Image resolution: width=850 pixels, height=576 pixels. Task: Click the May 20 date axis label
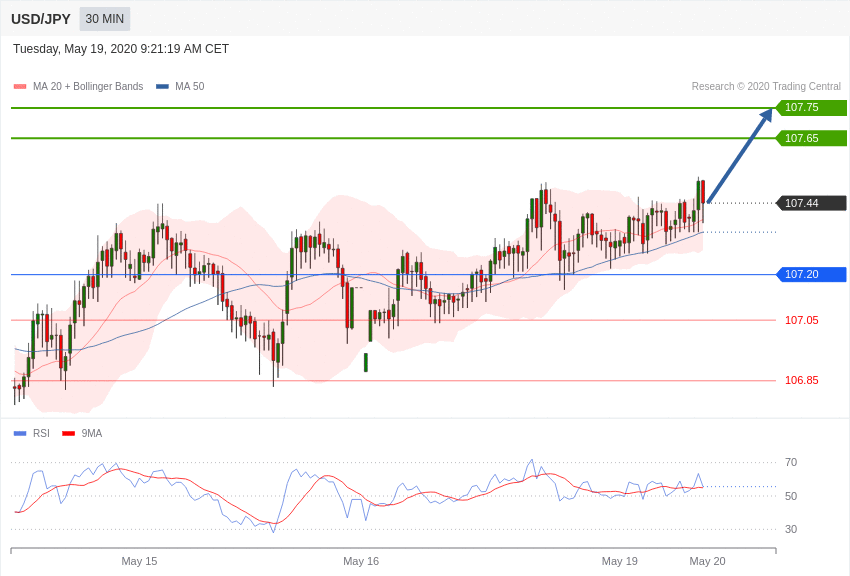pos(707,561)
